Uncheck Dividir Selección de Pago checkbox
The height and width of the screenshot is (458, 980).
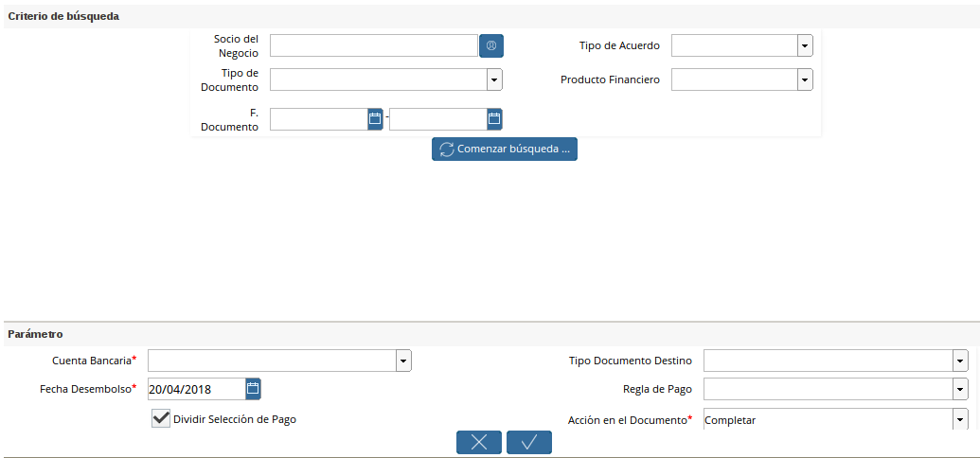point(161,418)
